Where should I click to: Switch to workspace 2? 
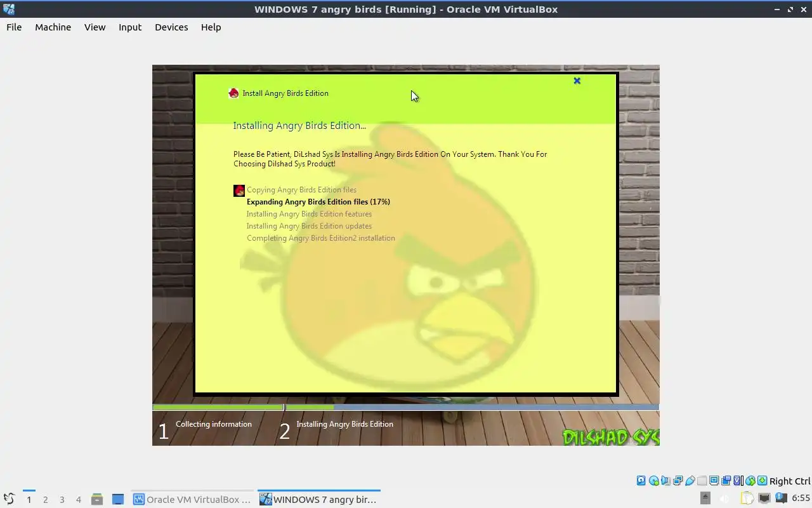(45, 499)
